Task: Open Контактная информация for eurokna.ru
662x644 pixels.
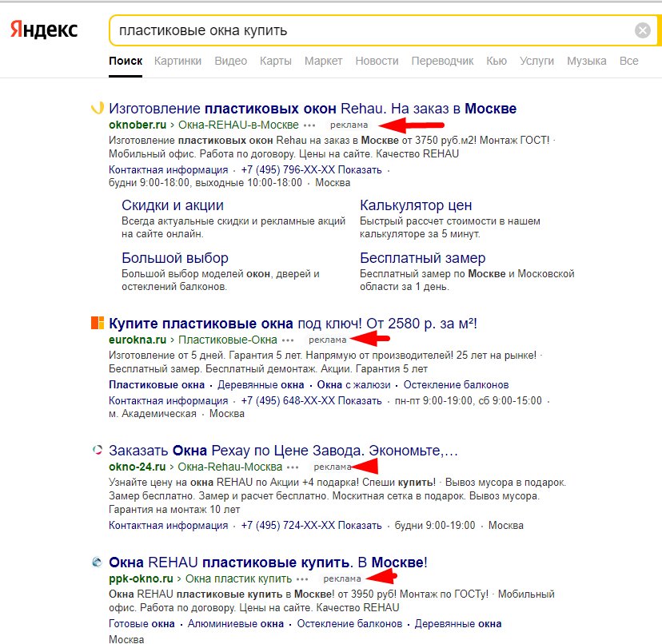Action: [x=169, y=401]
